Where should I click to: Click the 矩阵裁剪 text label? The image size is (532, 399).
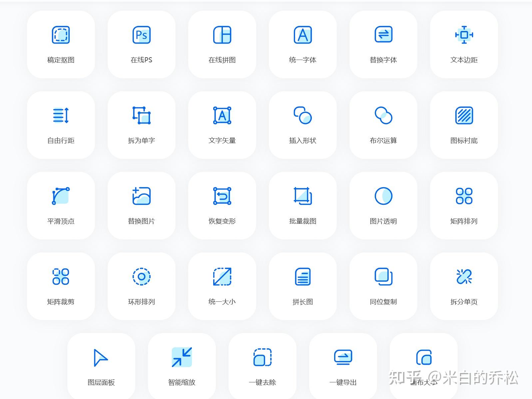pyautogui.click(x=61, y=302)
